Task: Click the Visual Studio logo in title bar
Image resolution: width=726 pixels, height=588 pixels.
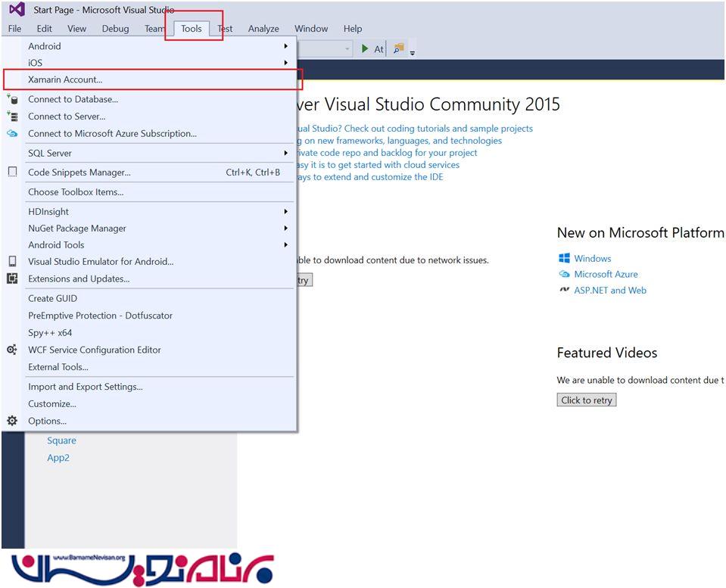Action: click(x=17, y=10)
